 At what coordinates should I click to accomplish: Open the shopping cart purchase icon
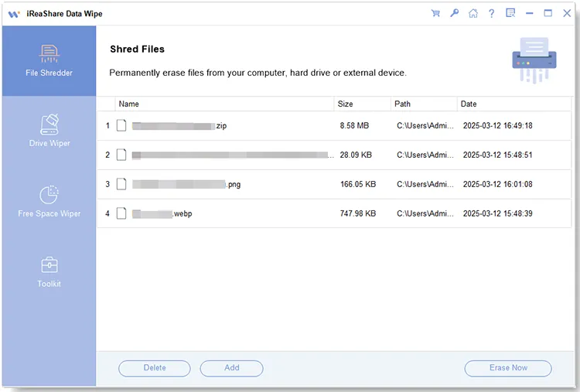coord(435,13)
